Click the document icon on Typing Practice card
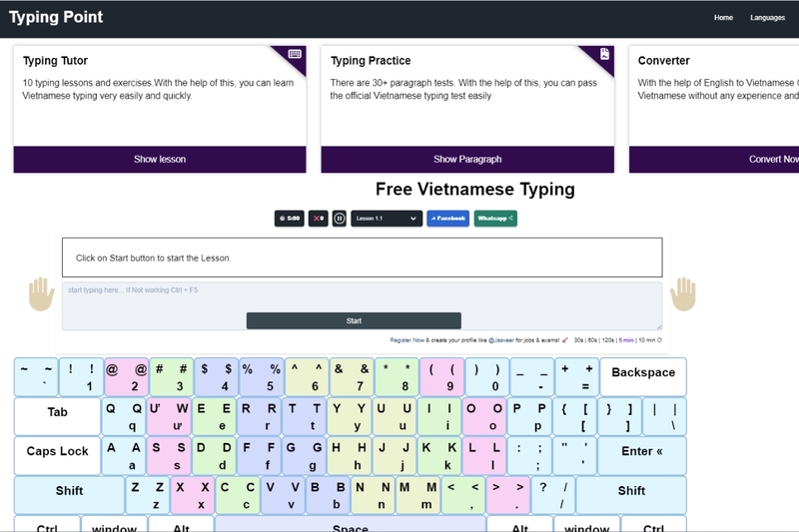Screen dimensions: 799x532 pyautogui.click(x=604, y=54)
